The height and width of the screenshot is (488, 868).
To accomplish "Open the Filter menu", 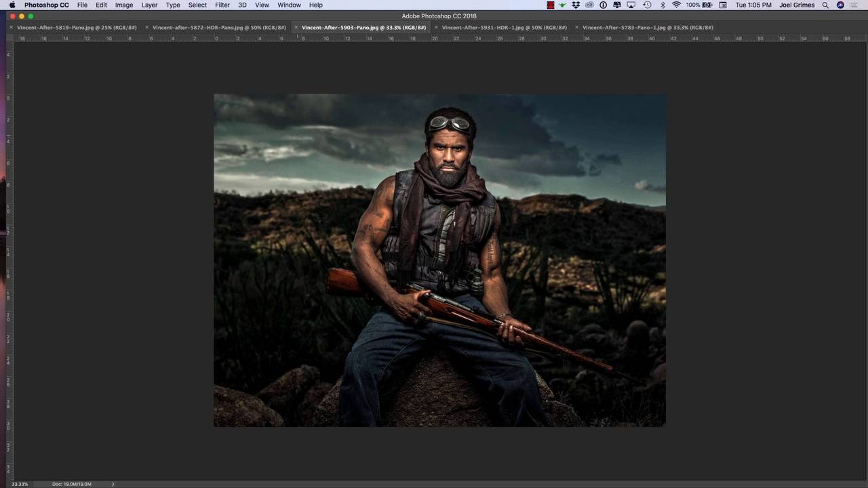I will 222,5.
